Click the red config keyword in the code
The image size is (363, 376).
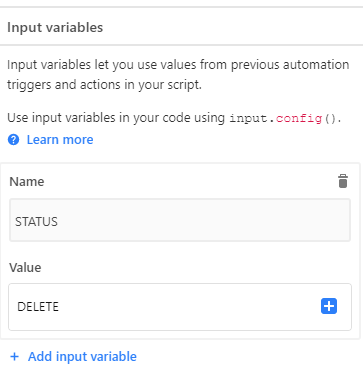point(299,119)
